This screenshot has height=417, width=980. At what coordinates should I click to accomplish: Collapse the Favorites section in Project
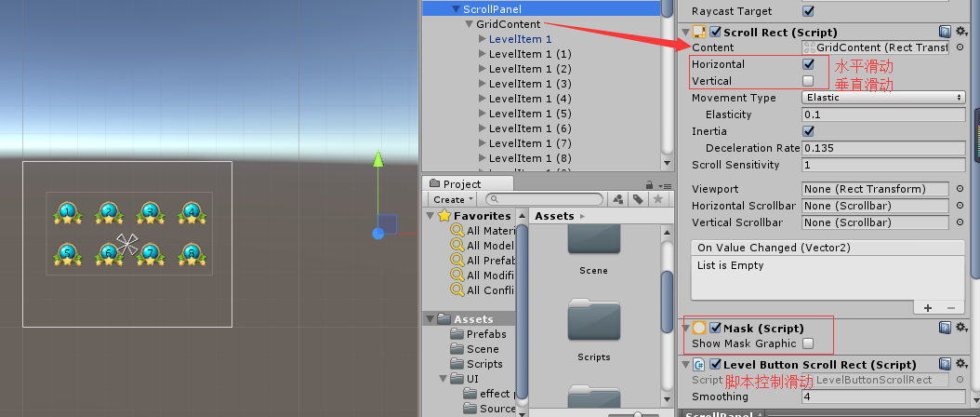430,216
